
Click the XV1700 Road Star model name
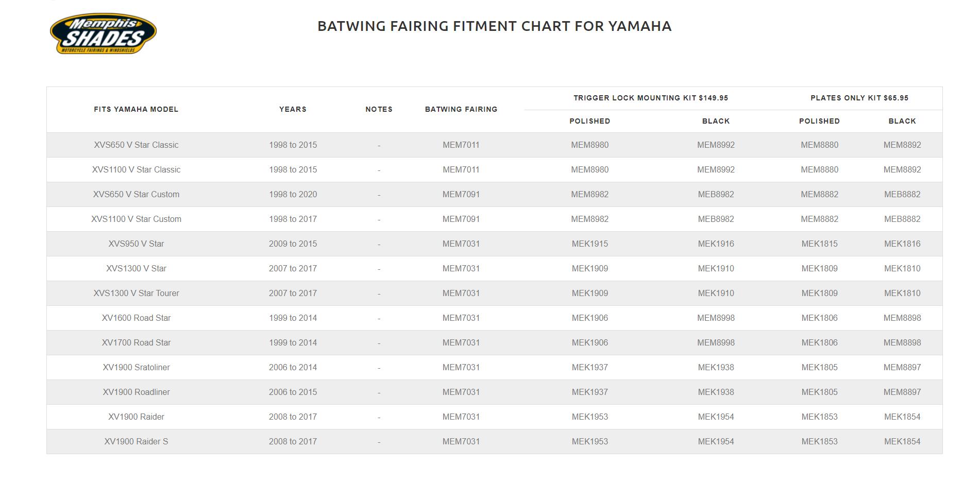click(x=136, y=343)
